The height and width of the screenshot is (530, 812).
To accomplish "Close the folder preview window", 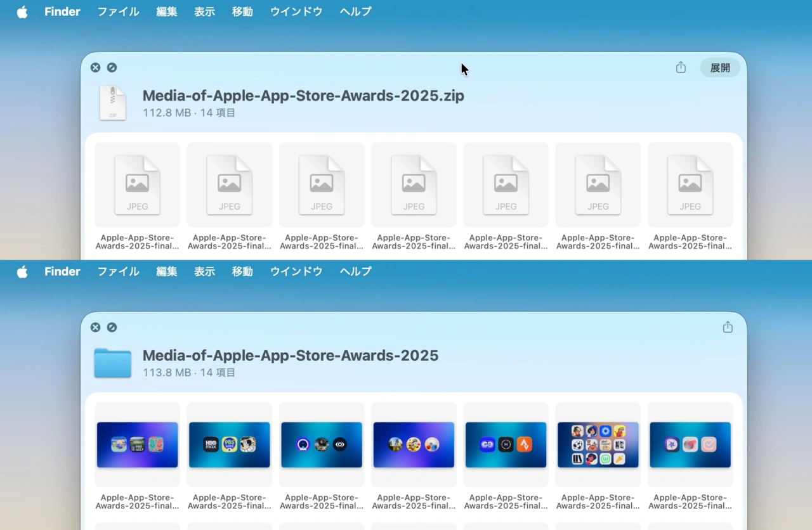I will coord(95,327).
